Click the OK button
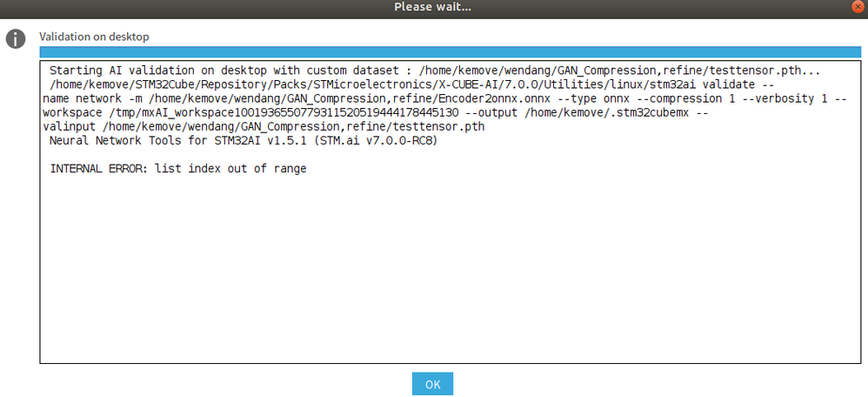Viewport: 868px width, 397px height. click(x=432, y=384)
